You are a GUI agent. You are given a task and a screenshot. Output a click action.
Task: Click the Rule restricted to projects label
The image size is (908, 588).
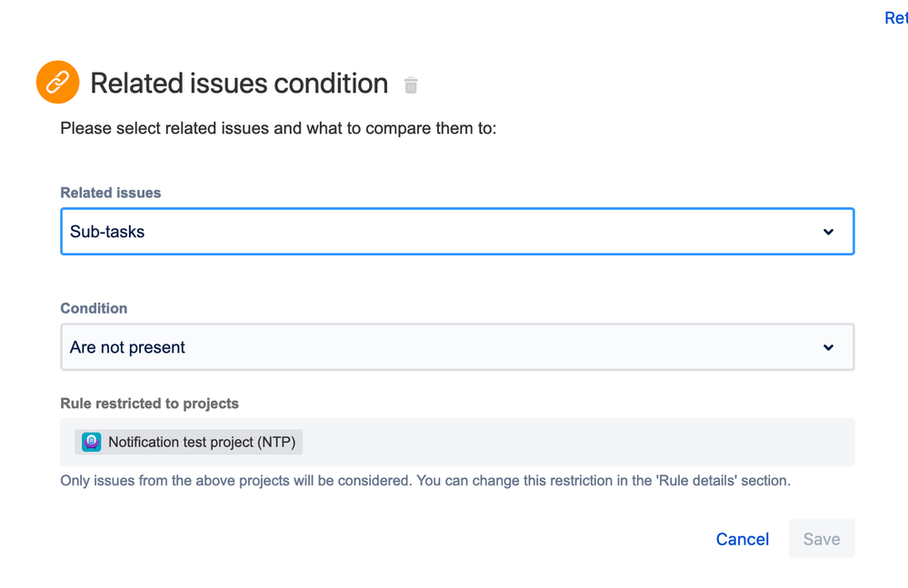[150, 404]
